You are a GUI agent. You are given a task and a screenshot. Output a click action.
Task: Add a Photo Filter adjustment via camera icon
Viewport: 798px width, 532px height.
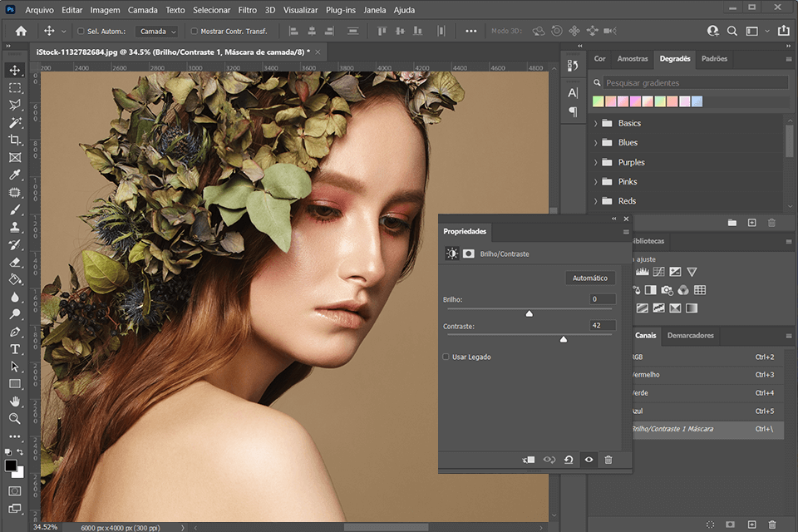click(x=666, y=289)
